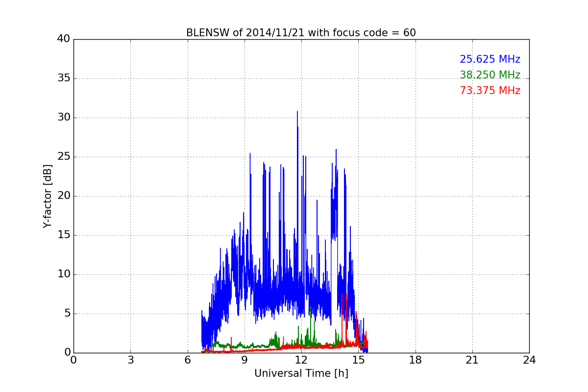Click the x-axis tick label 21
The height and width of the screenshot is (392, 588).
point(472,360)
